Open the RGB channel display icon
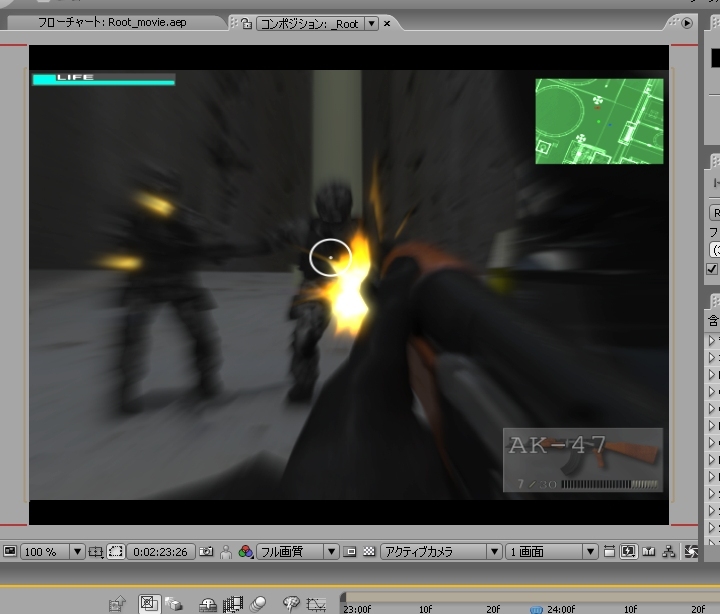The width and height of the screenshot is (720, 614). pyautogui.click(x=246, y=552)
